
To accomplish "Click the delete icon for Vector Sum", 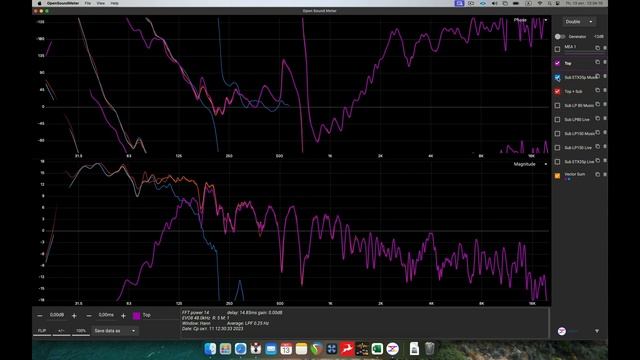I will (605, 174).
